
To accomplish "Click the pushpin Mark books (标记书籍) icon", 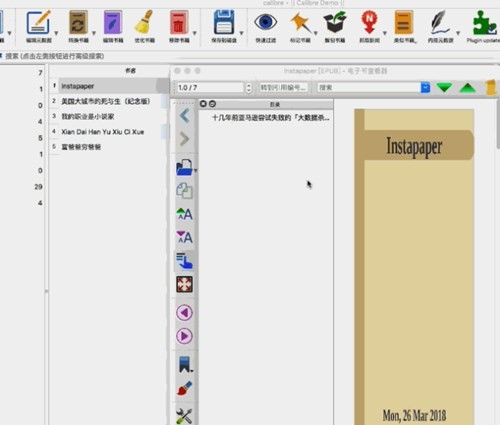I will click(300, 22).
